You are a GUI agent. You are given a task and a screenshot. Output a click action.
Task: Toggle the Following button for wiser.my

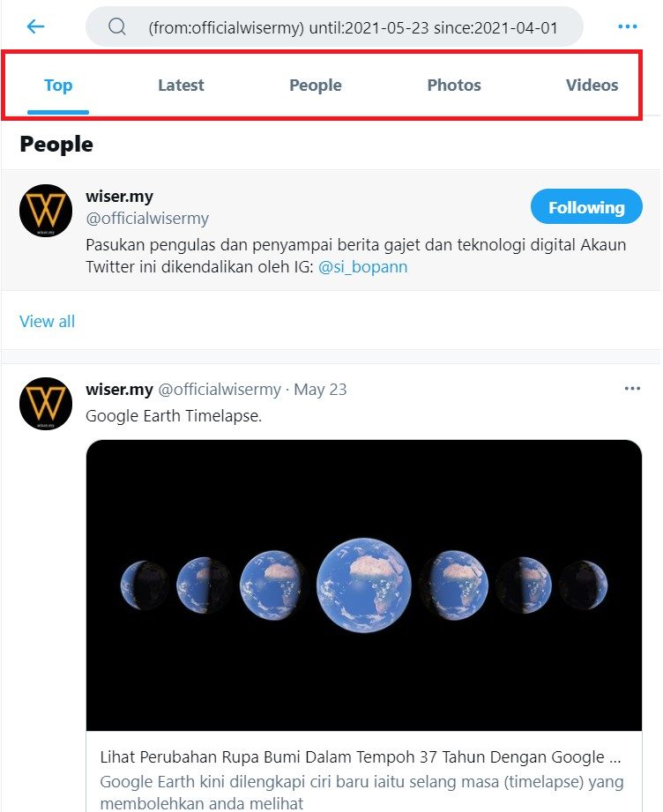(586, 207)
